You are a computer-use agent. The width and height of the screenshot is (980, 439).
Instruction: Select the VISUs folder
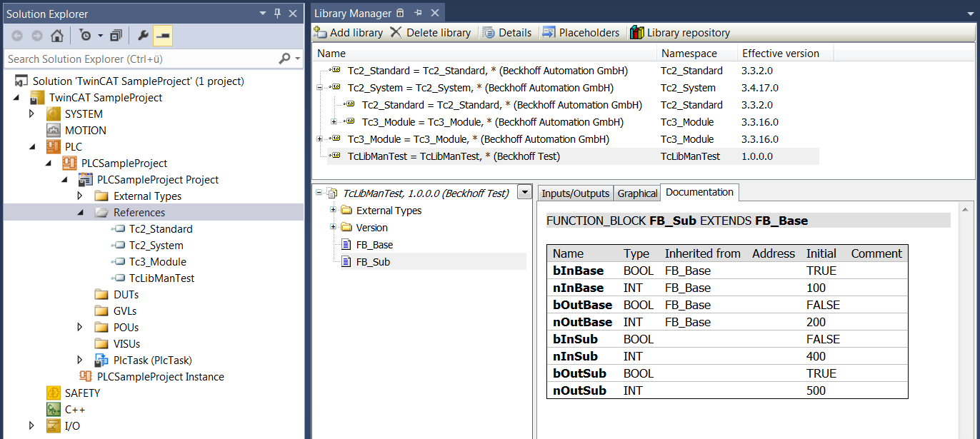126,344
